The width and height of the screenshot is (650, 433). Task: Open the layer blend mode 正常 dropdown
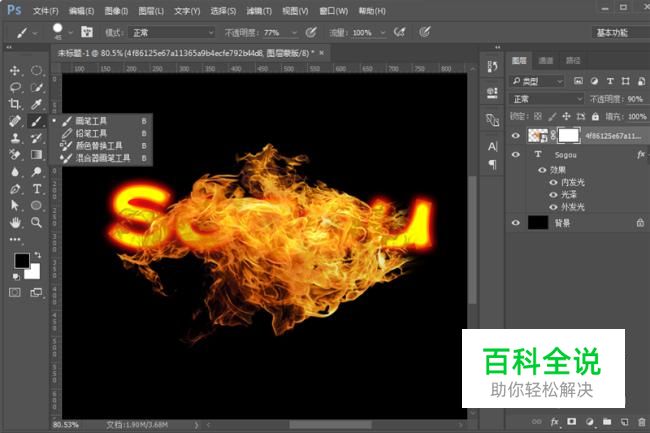[x=546, y=99]
